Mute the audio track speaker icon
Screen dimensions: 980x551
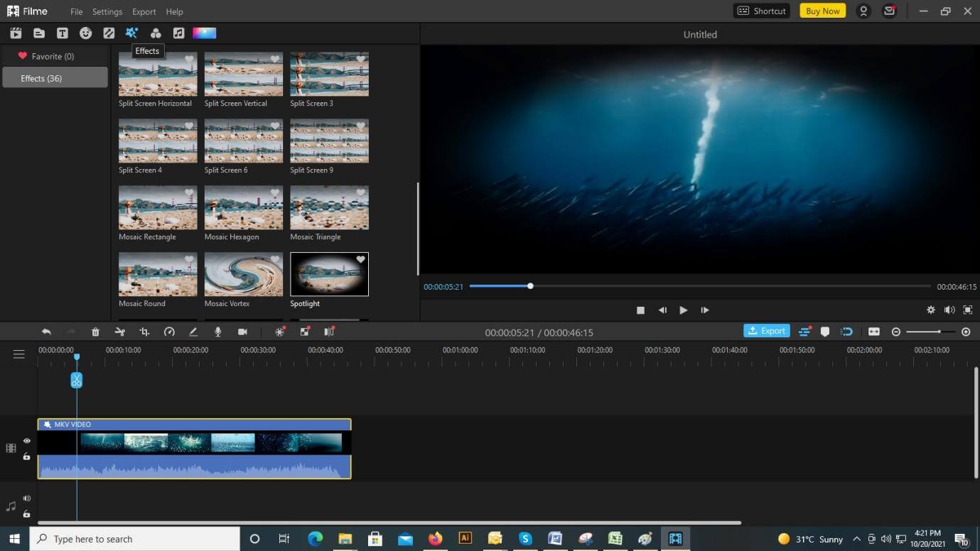pyautogui.click(x=27, y=498)
